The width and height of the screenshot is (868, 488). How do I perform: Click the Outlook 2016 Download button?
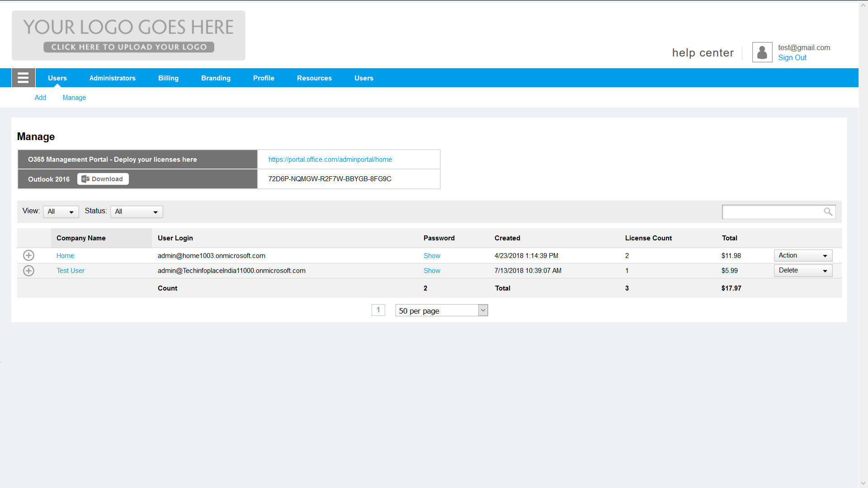pos(103,179)
